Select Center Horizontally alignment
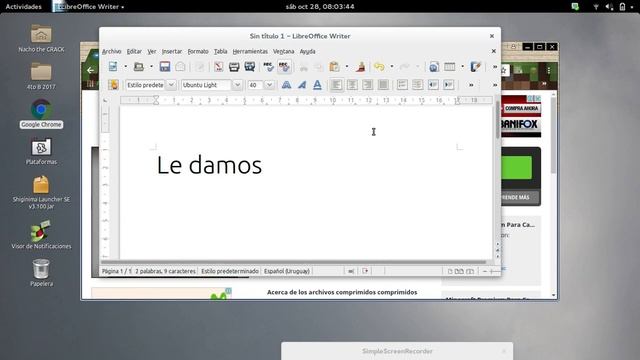Viewport: 640px width, 360px height. click(352, 85)
